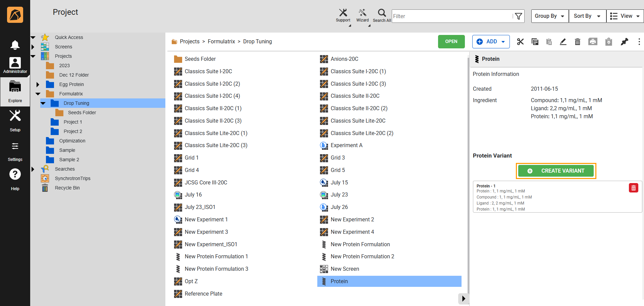Select Dec 12 Folder in tree

(74, 75)
